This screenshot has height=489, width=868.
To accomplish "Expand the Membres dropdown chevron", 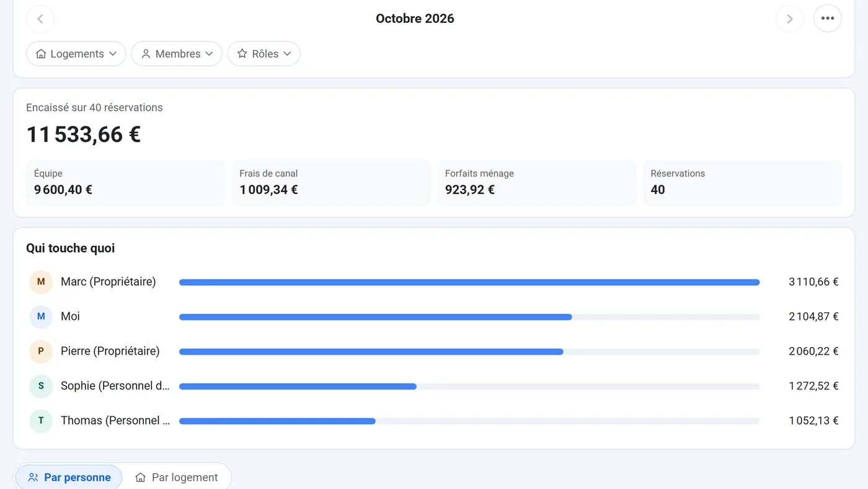I will coord(209,54).
